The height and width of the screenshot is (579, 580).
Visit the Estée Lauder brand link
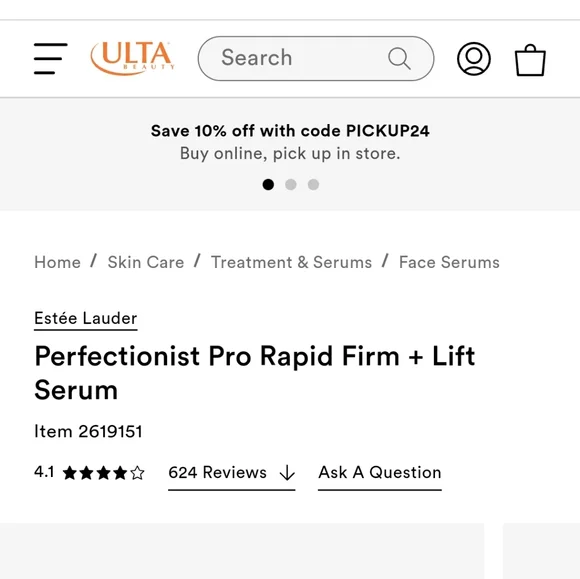pos(85,319)
